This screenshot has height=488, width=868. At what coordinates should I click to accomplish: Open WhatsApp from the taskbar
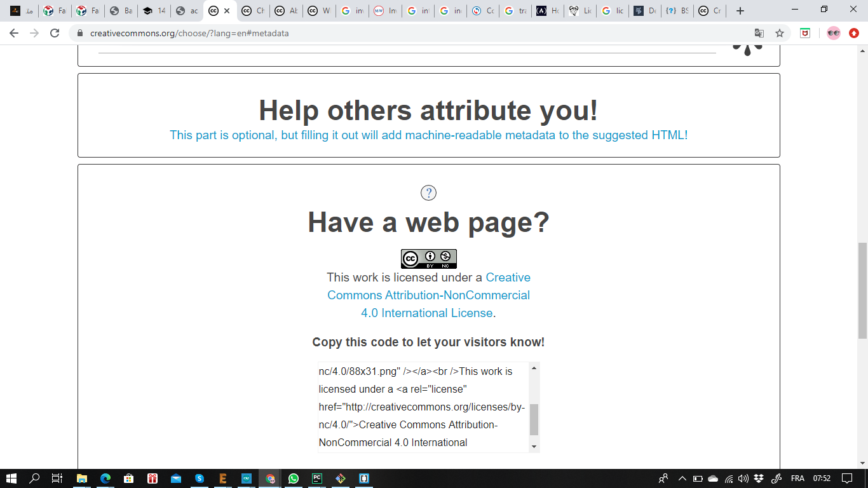point(293,478)
